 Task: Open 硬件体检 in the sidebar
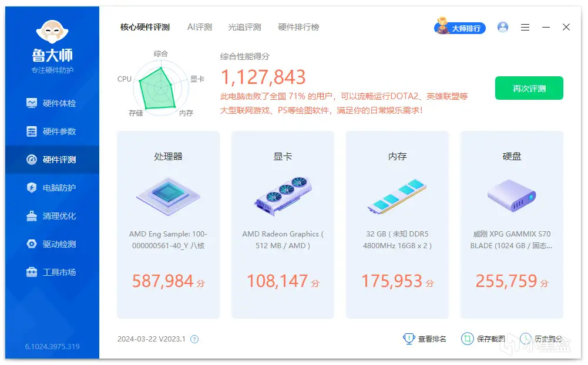pos(52,103)
